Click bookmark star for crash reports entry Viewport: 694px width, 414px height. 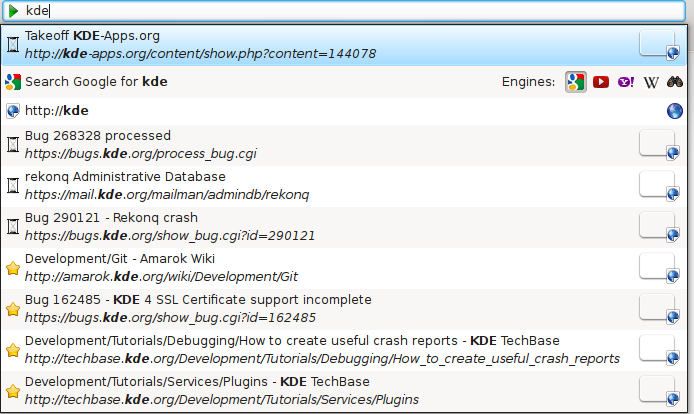pyautogui.click(x=13, y=350)
